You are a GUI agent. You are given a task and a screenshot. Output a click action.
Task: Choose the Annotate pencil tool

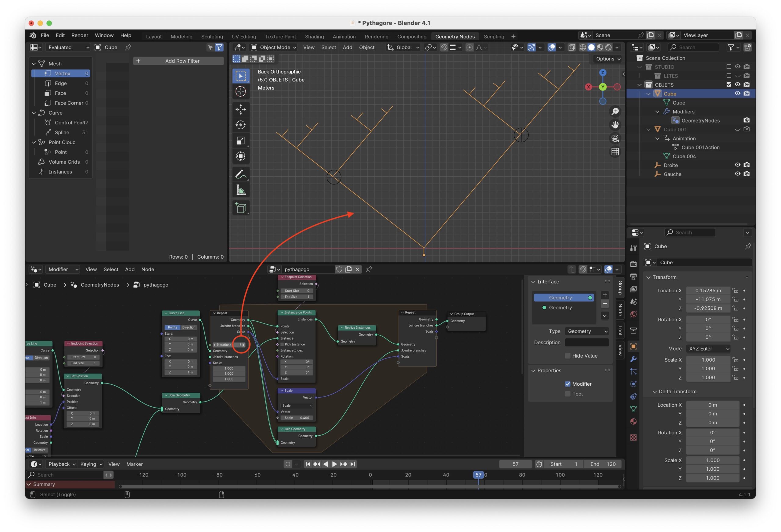pyautogui.click(x=241, y=174)
